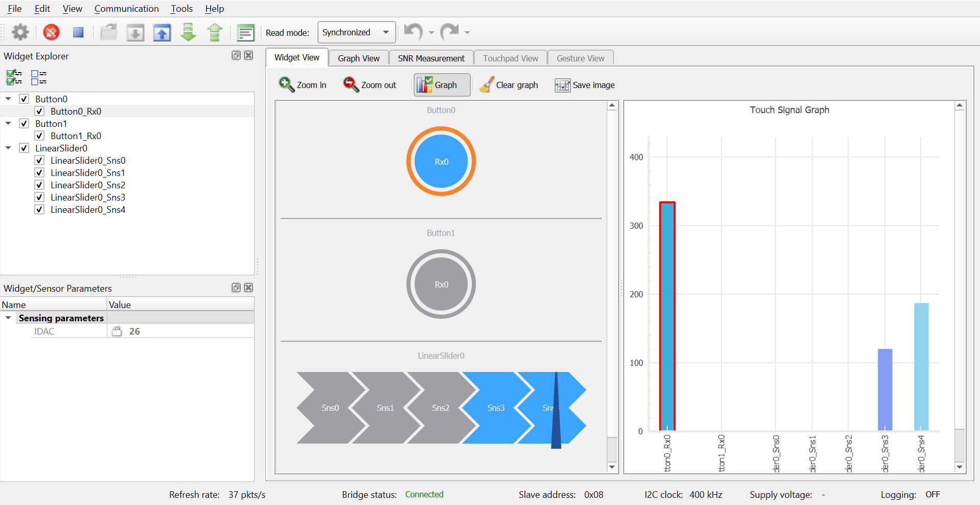Click the Button0 Rx0 circle sensor
980x505 pixels.
tap(441, 161)
